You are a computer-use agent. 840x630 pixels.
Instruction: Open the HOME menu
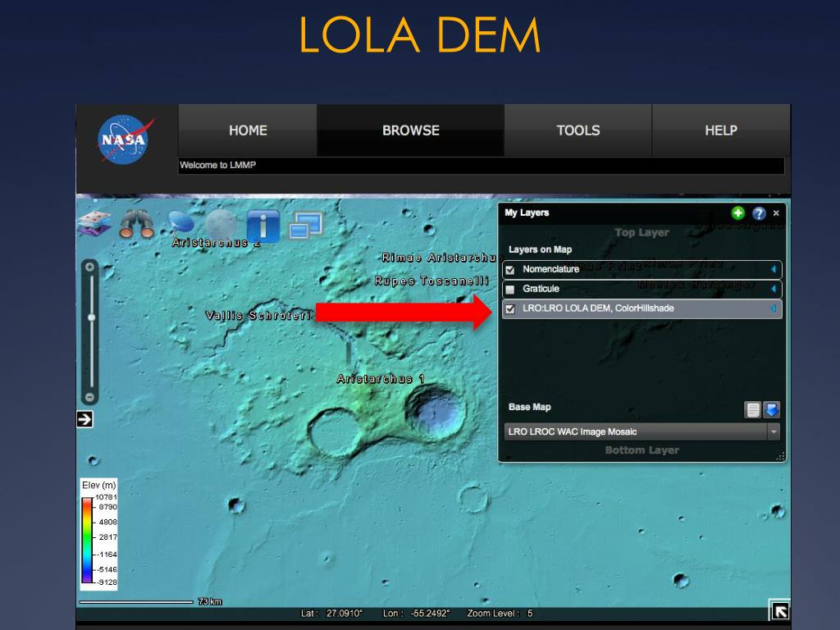coord(248,130)
